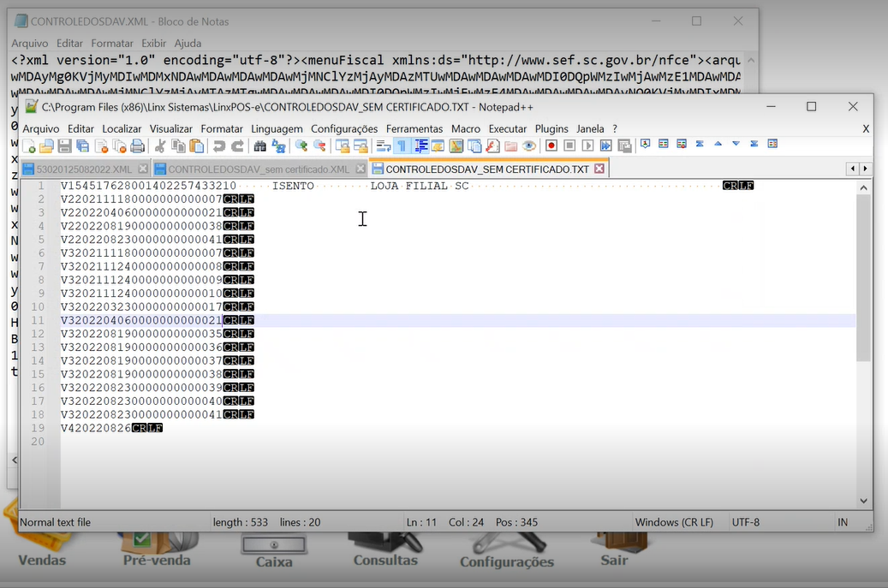This screenshot has width=888, height=588.
Task: Click the vertical scrollbar thumb in the editor
Action: 863,278
